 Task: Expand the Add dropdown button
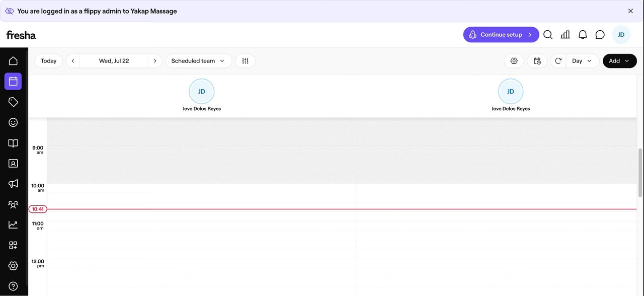[619, 61]
